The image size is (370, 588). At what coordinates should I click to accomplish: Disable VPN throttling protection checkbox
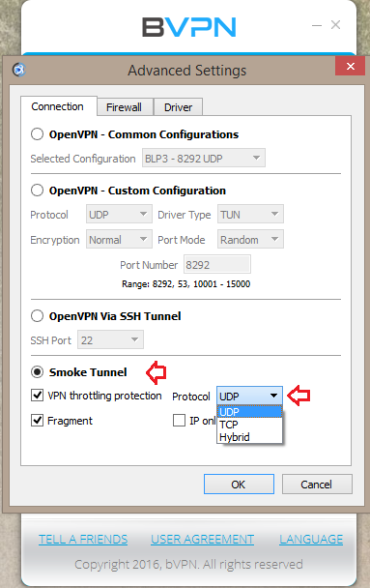coord(37,396)
